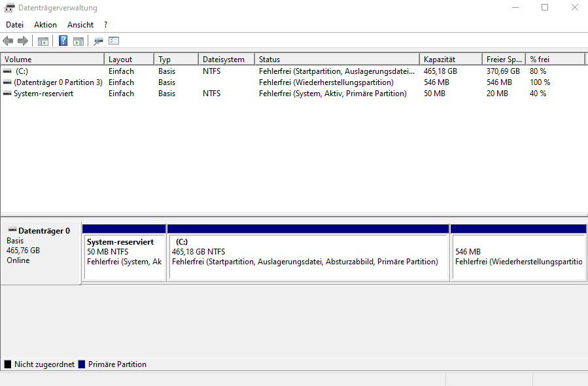Screen dimensions: 588x386
Task: Sort by Freier Sp... column header
Action: pos(504,60)
